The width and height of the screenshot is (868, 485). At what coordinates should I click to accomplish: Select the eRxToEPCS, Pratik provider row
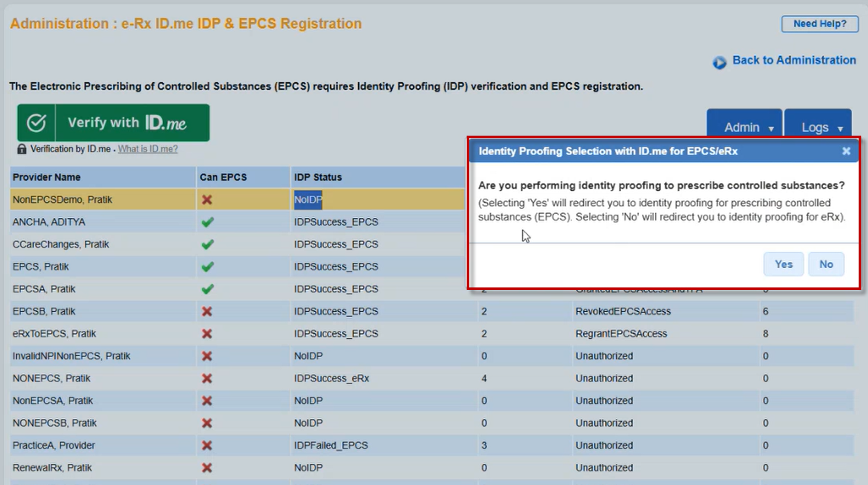tap(54, 333)
